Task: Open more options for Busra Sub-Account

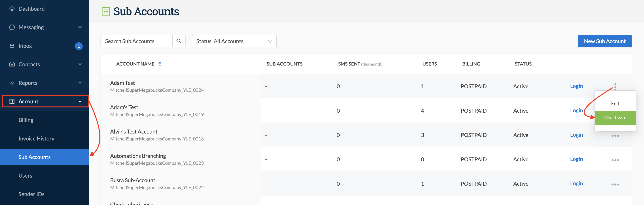Action: (x=615, y=184)
